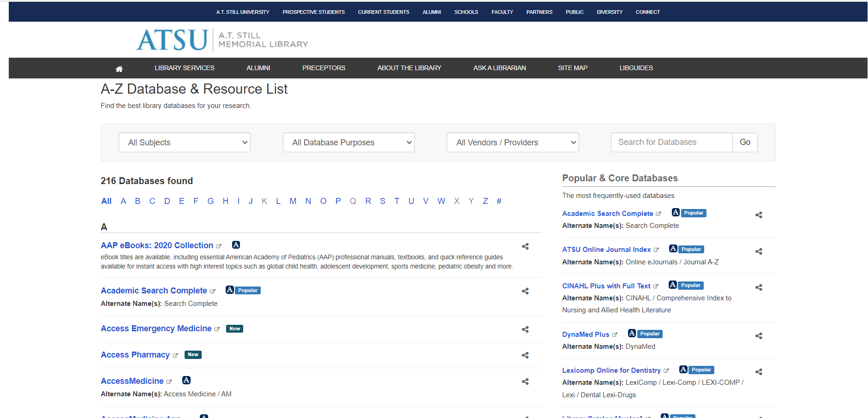The image size is (868, 418).
Task: Open the Preceptors menu item
Action: pyautogui.click(x=324, y=68)
